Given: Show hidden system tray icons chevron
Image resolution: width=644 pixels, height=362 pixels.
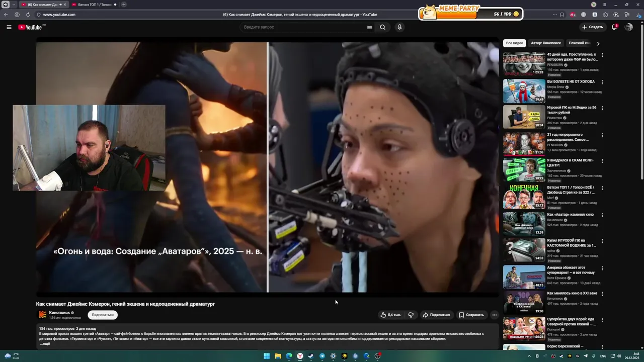Looking at the screenshot, I should click(530, 356).
